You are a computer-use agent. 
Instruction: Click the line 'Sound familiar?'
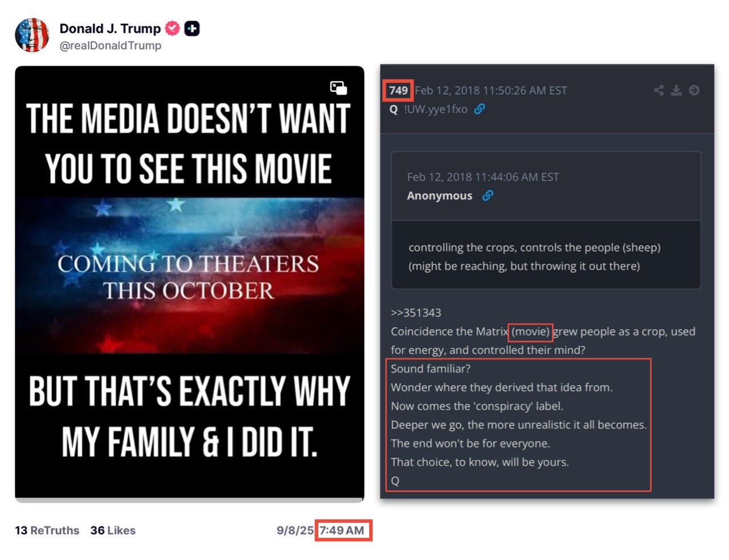(431, 369)
